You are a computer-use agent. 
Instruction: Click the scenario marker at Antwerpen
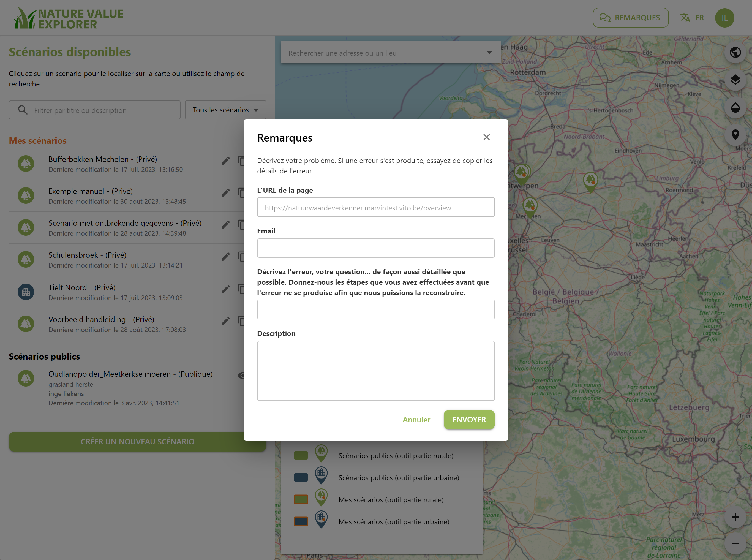pos(522,174)
